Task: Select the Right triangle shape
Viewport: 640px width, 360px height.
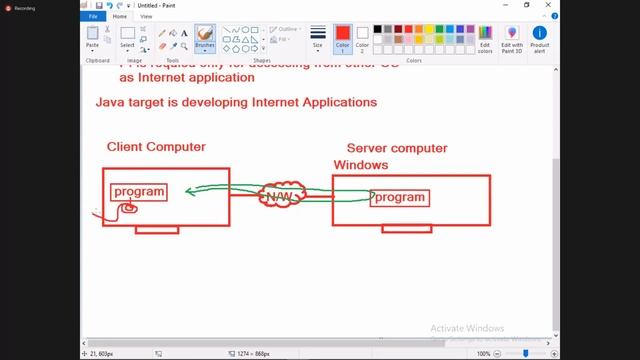Action: [x=255, y=40]
